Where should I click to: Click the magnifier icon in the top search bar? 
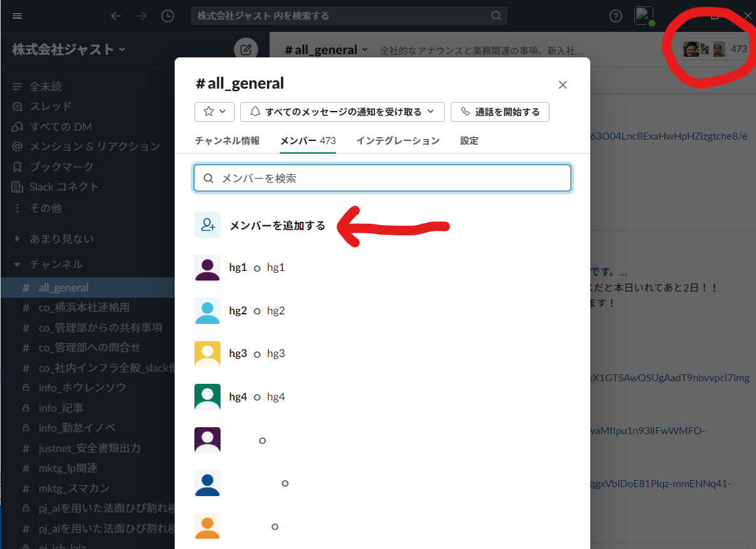point(496,16)
